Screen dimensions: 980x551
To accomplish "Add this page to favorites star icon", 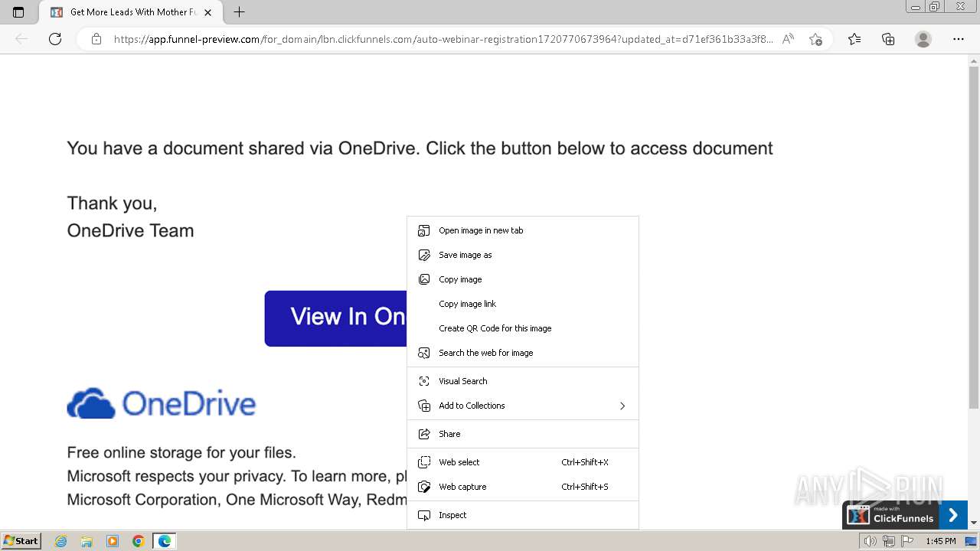I will click(815, 39).
